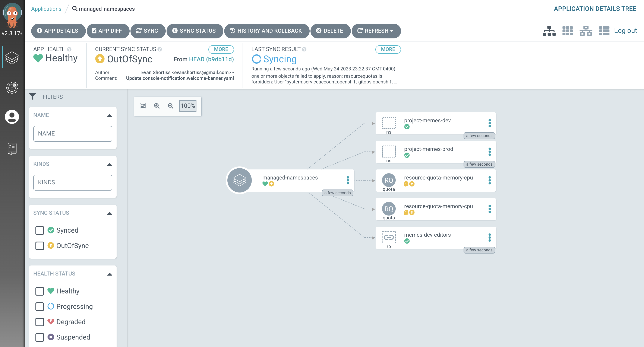Click the REFRESH dropdown arrow button

coord(392,30)
